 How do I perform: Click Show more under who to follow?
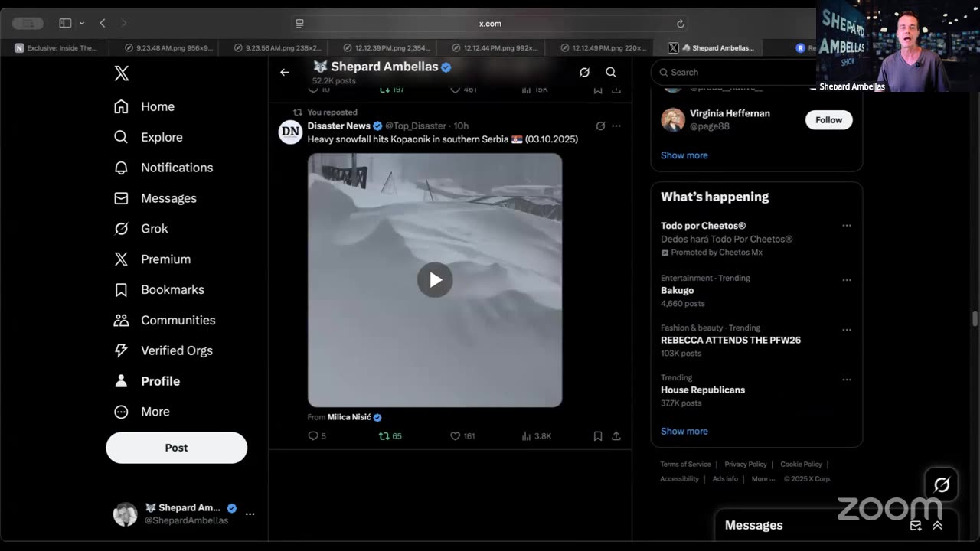(x=684, y=155)
